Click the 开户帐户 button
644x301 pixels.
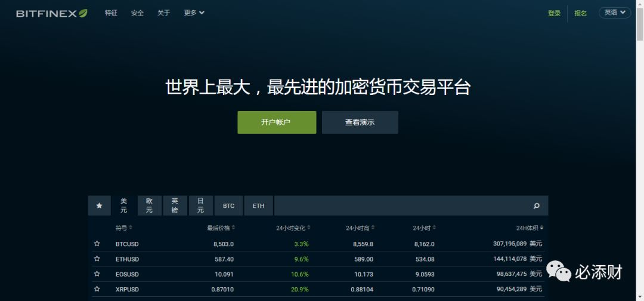tap(277, 122)
